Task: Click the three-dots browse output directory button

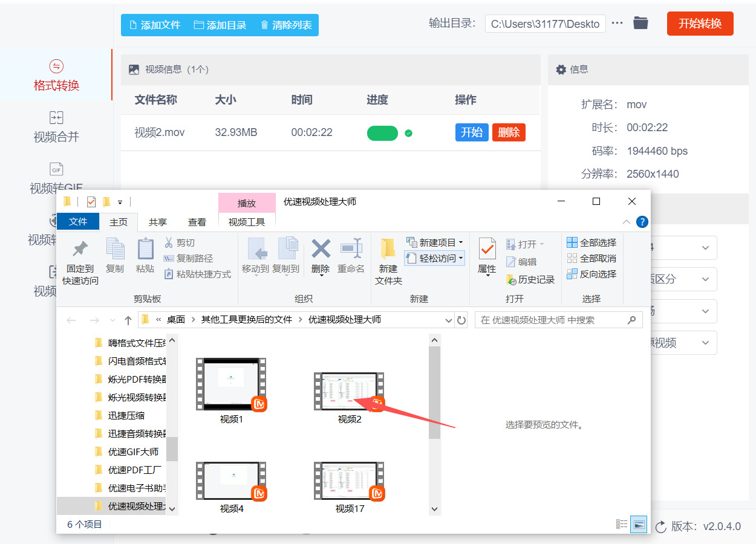Action: click(617, 24)
